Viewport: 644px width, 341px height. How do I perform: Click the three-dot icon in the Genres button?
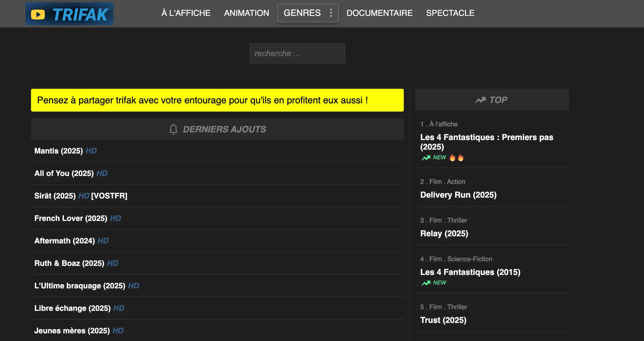331,13
